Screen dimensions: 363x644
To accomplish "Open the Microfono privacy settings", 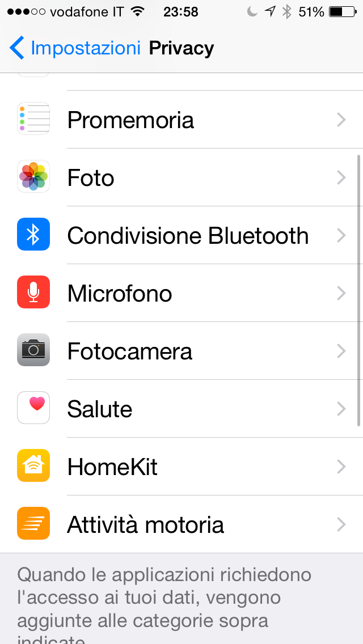I will (120, 294).
